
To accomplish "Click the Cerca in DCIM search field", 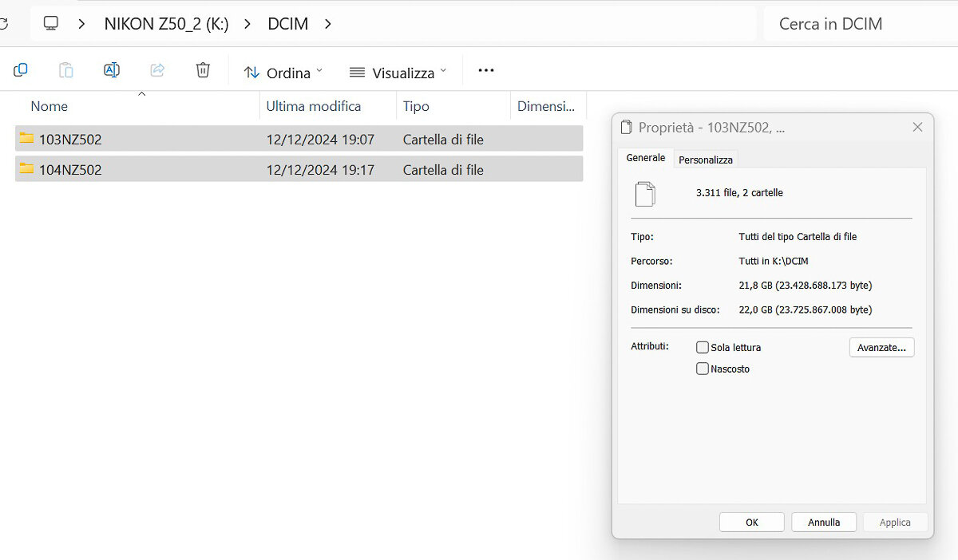I will pos(861,24).
